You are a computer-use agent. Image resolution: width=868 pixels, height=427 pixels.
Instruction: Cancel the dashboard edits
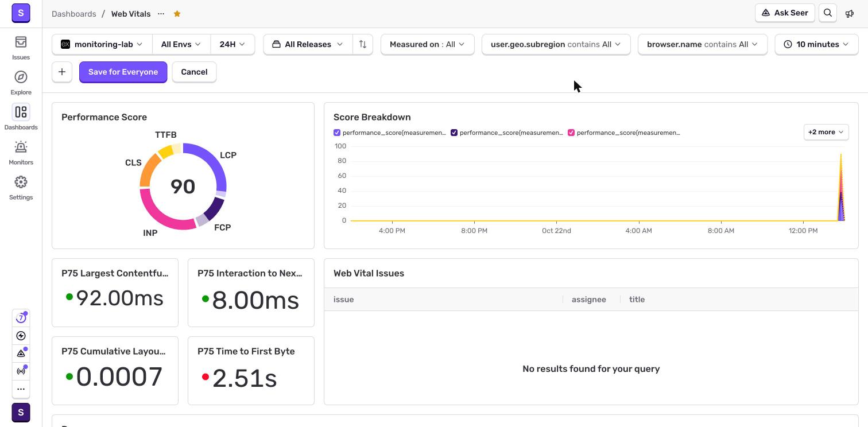[194, 72]
